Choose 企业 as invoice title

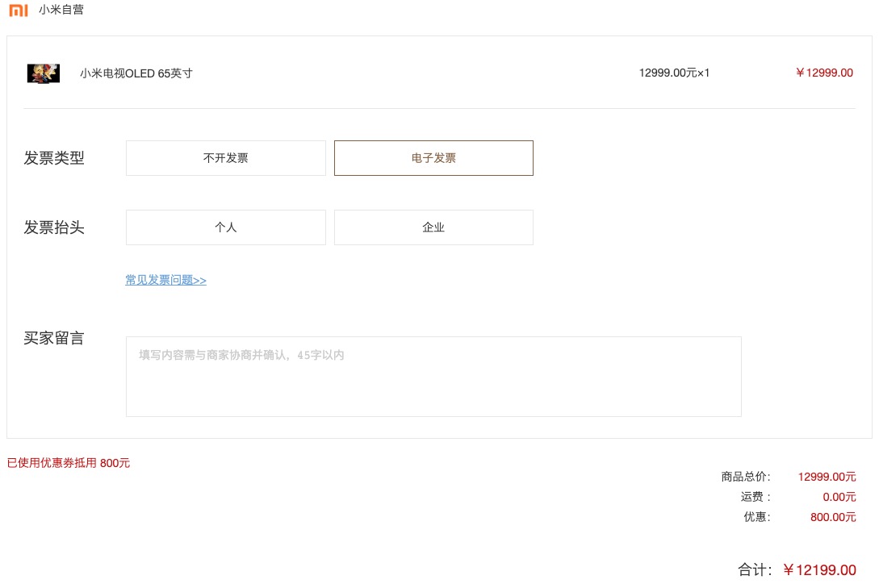coord(434,227)
